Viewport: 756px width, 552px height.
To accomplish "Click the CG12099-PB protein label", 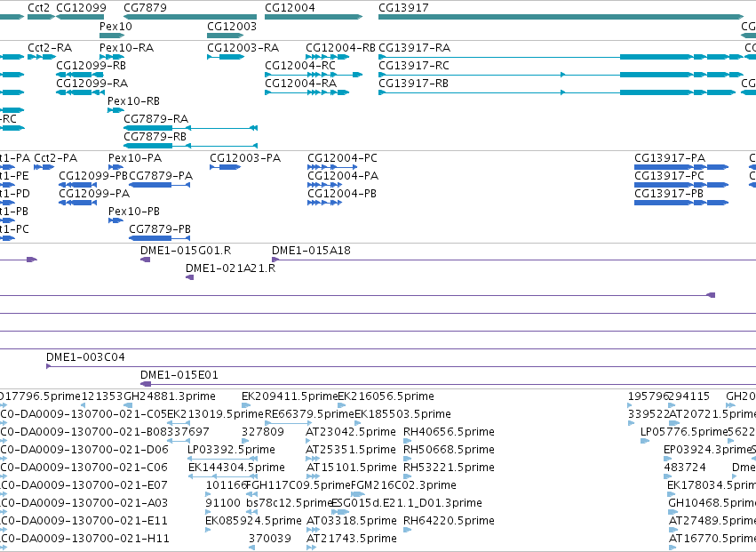I will click(x=93, y=176).
